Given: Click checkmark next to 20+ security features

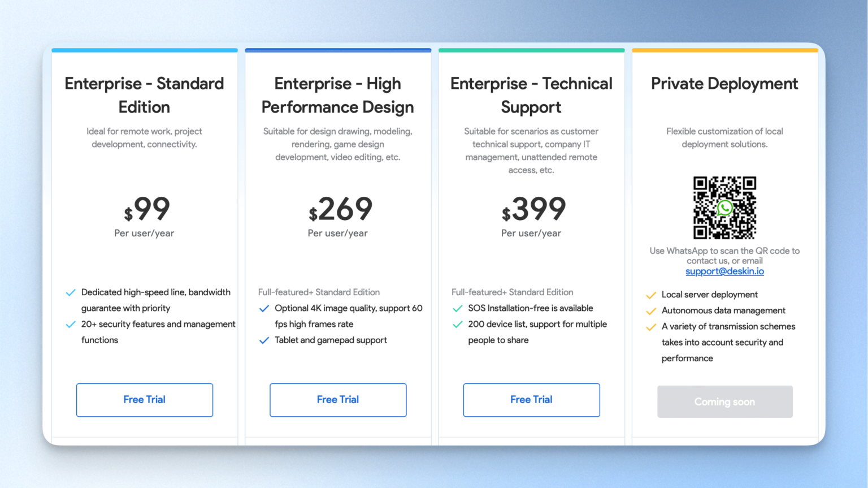Looking at the screenshot, I should click(x=71, y=325).
